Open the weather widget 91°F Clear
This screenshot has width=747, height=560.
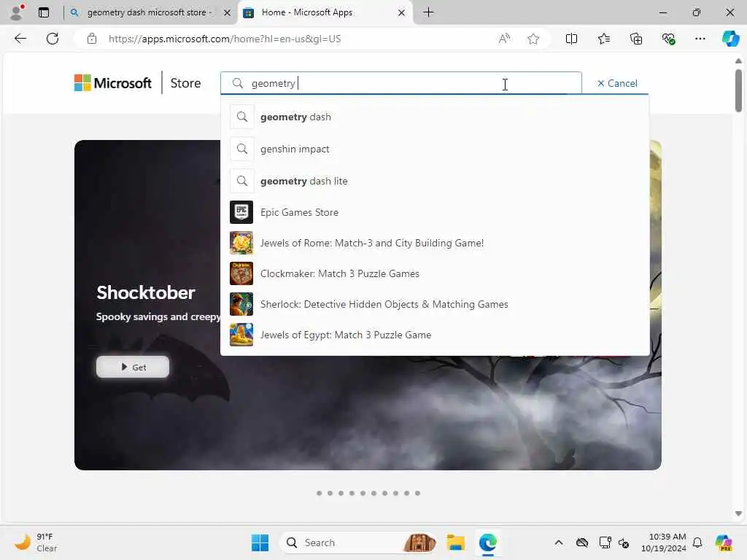36,542
